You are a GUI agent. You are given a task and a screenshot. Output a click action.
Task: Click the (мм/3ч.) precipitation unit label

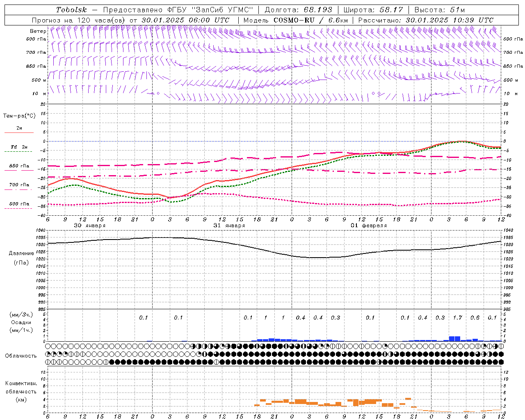click(21, 315)
